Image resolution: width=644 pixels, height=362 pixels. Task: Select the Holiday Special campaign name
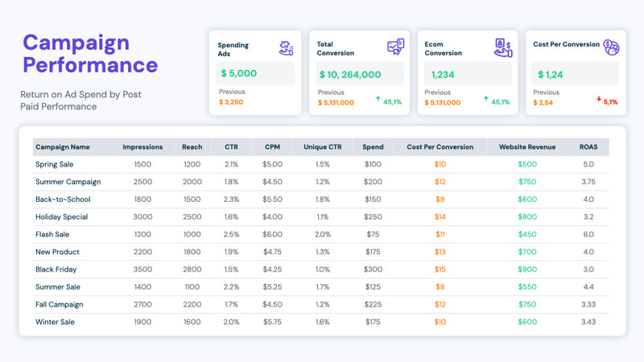click(x=62, y=216)
